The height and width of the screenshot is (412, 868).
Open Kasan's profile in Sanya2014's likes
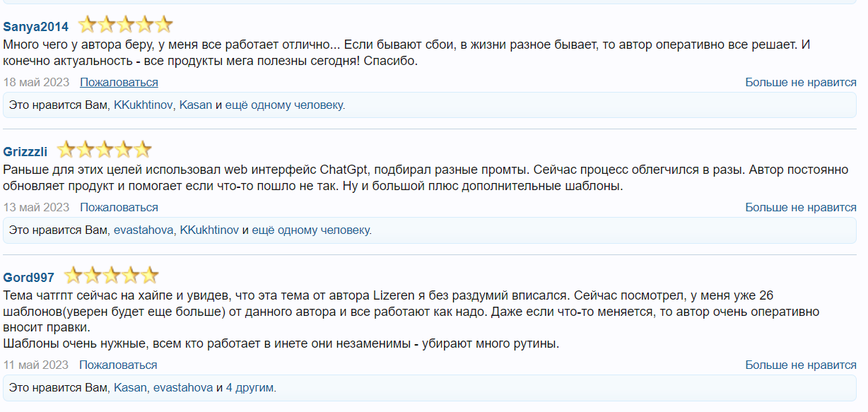(196, 105)
